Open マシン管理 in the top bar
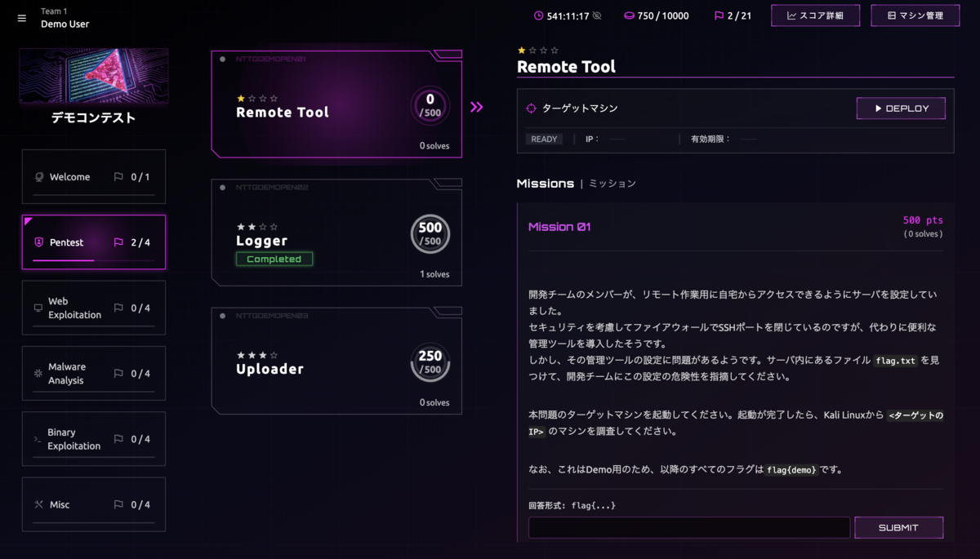This screenshot has height=559, width=980. (915, 15)
